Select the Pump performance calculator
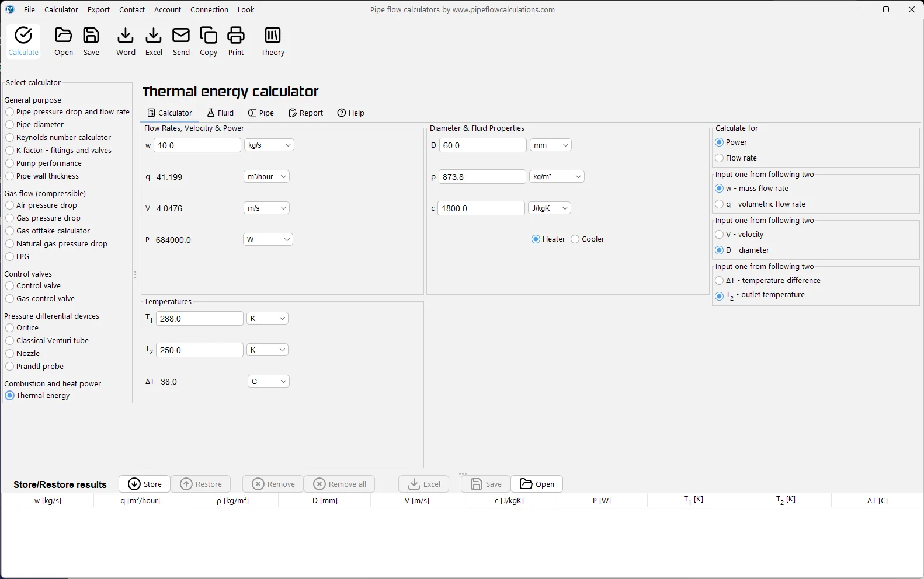Viewport: 924px width, 579px height. point(44,163)
